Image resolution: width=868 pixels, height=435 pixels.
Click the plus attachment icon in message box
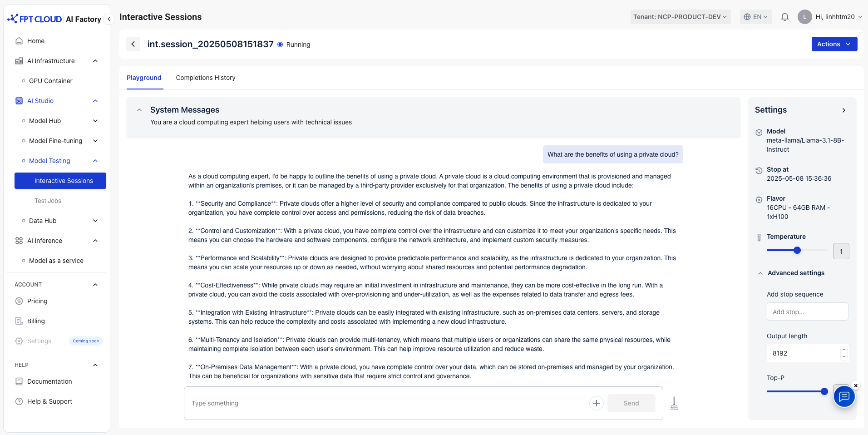pos(597,403)
